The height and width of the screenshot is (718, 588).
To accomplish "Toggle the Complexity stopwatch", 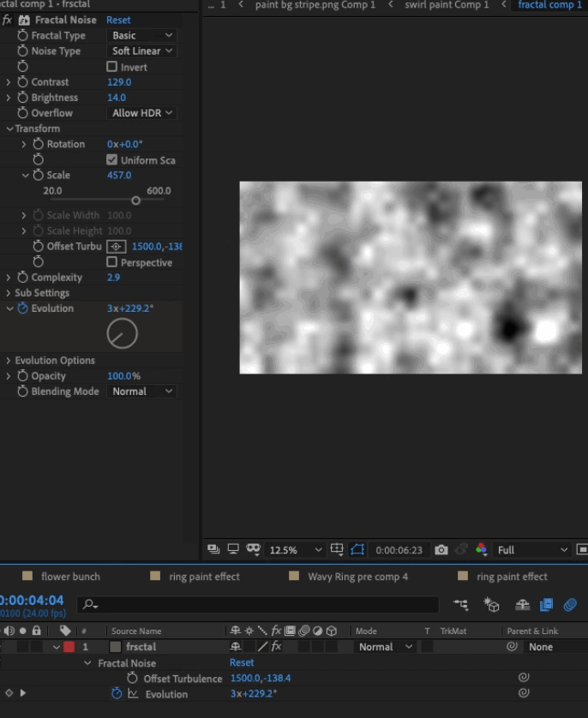I will pos(22,277).
